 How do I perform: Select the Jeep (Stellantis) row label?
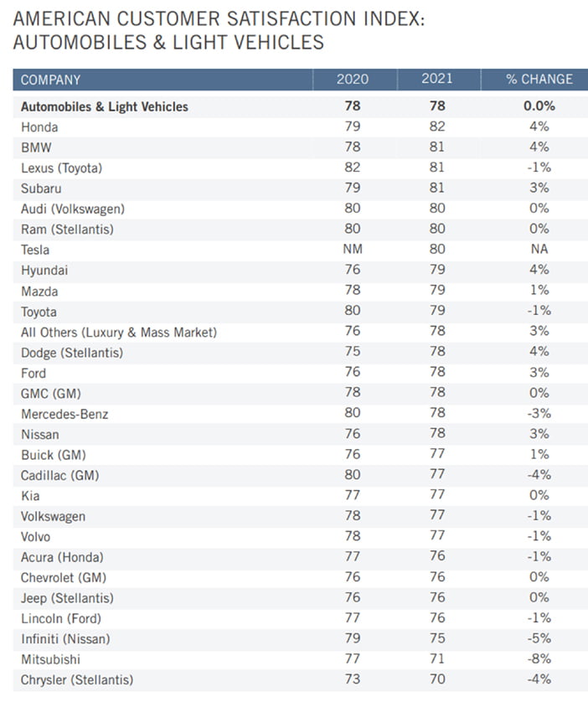coord(67,598)
